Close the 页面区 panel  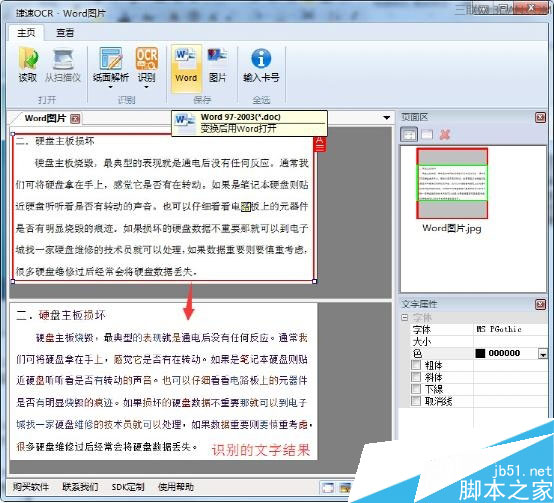pyautogui.click(x=541, y=118)
